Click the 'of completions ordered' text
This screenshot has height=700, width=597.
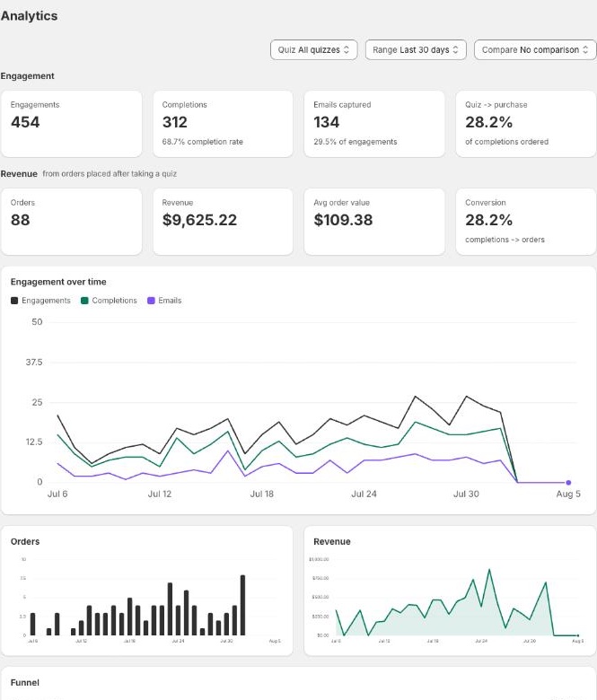pyautogui.click(x=507, y=142)
